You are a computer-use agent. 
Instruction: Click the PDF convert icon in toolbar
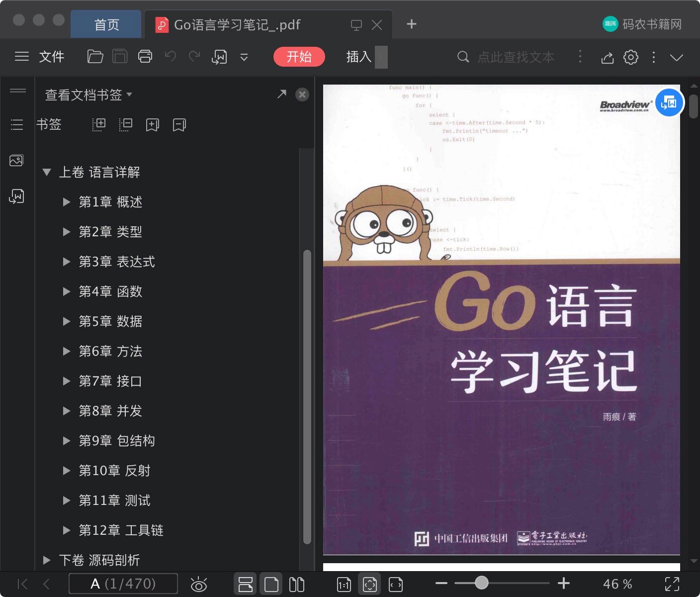[x=219, y=57]
